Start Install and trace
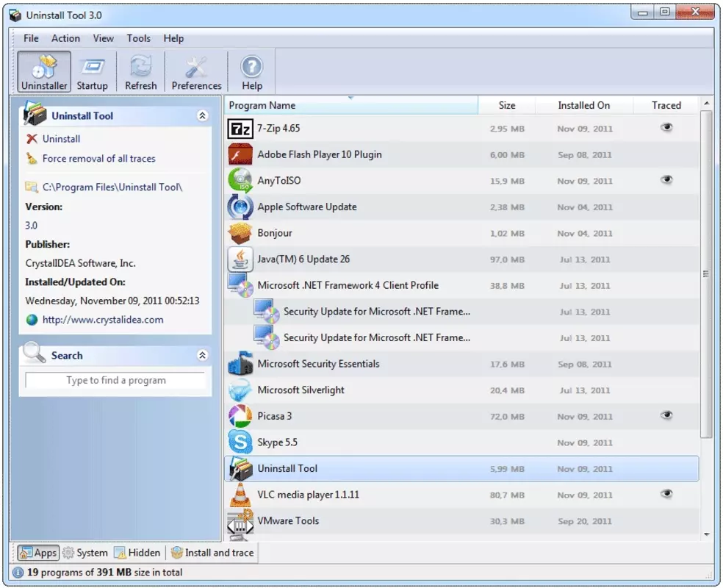 pos(212,553)
